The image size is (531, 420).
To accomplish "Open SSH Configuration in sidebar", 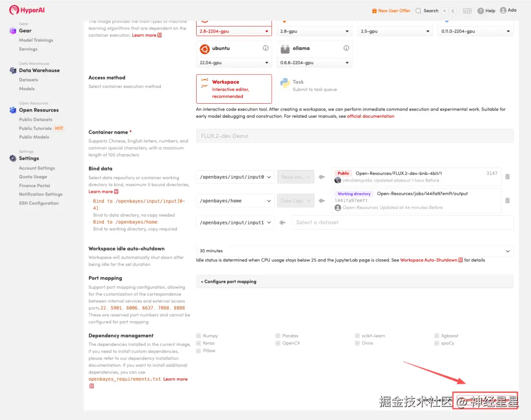I will pos(39,203).
